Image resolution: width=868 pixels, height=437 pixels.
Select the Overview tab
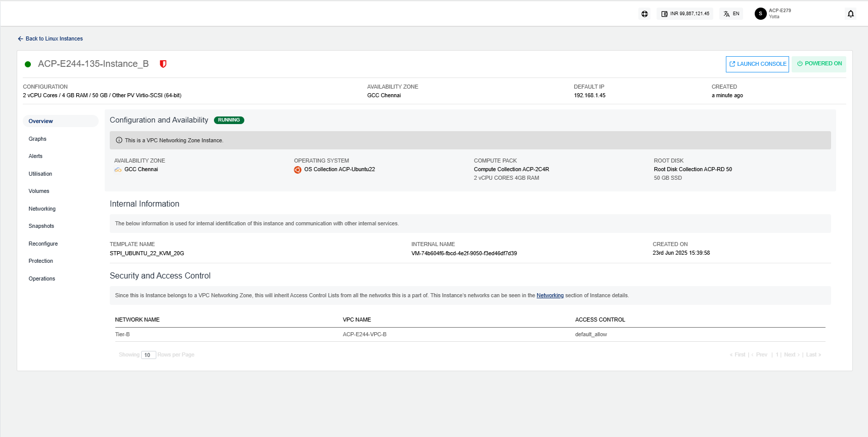[x=61, y=121]
